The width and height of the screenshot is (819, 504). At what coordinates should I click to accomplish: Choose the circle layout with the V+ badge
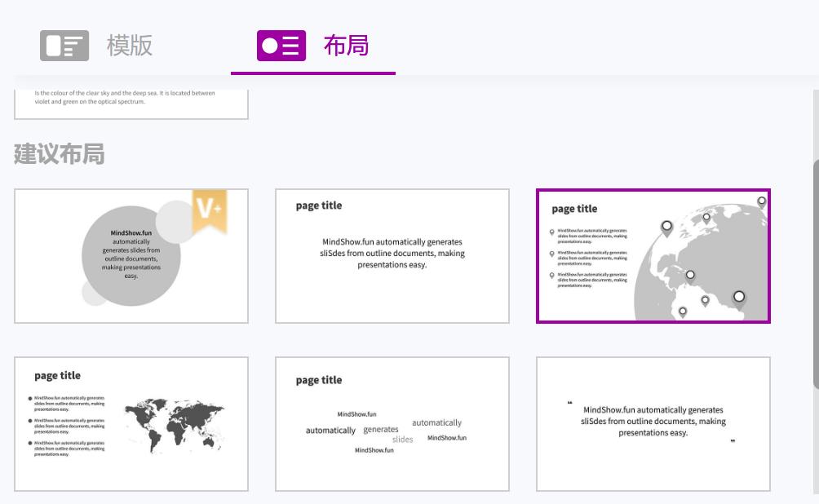pyautogui.click(x=131, y=255)
